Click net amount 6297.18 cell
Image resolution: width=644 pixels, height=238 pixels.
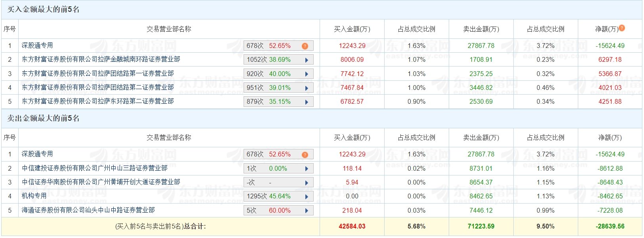pos(610,60)
